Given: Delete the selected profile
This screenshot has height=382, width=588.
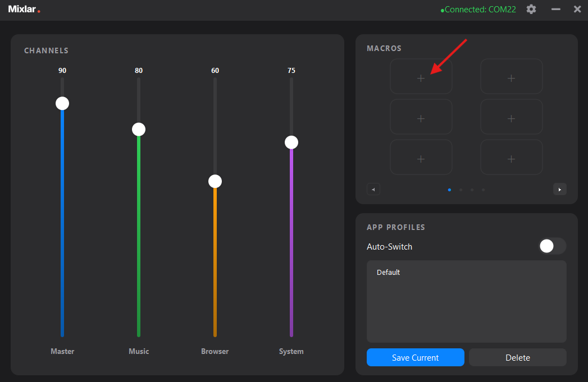Looking at the screenshot, I should tap(517, 357).
